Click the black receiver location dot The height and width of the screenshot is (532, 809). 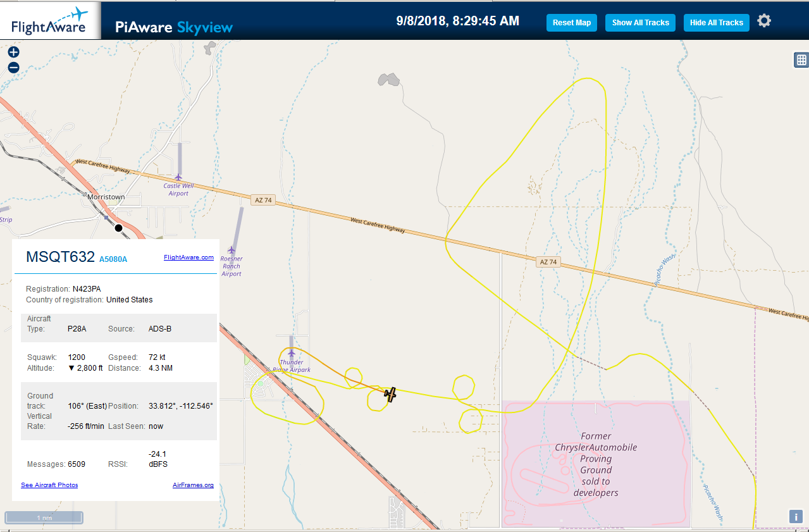pos(118,228)
